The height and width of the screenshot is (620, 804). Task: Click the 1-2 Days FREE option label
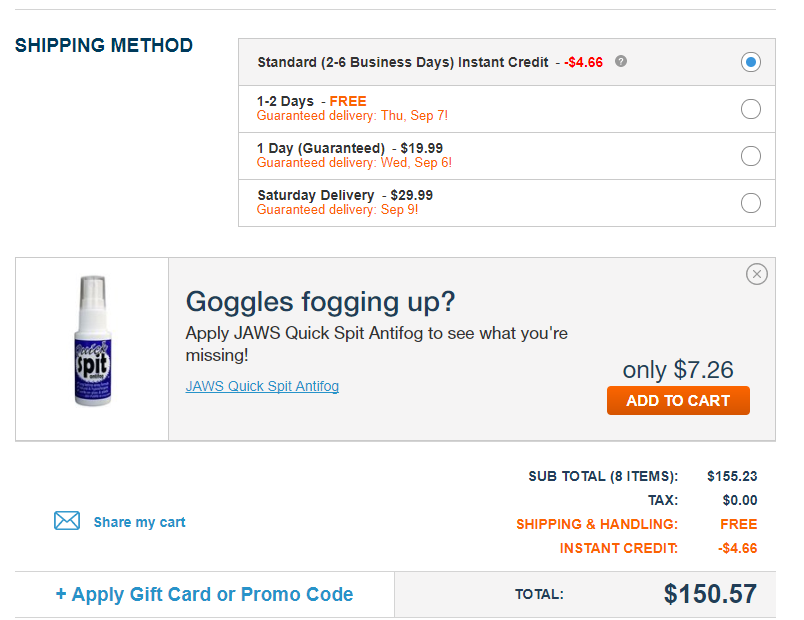click(x=311, y=101)
